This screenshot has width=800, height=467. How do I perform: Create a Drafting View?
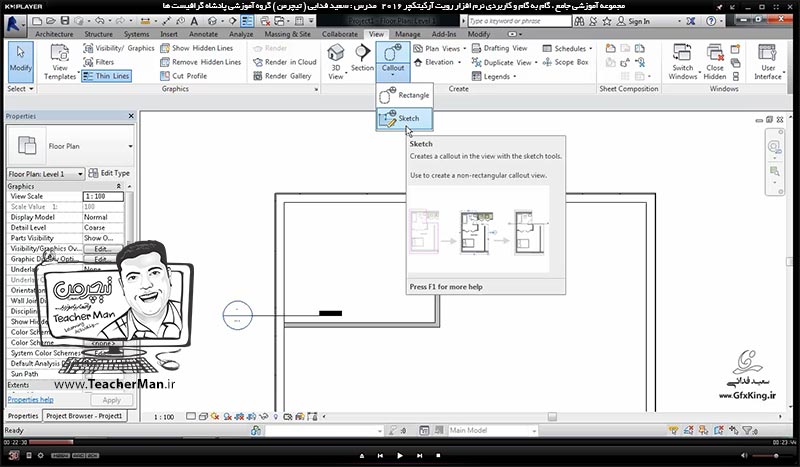(499, 48)
